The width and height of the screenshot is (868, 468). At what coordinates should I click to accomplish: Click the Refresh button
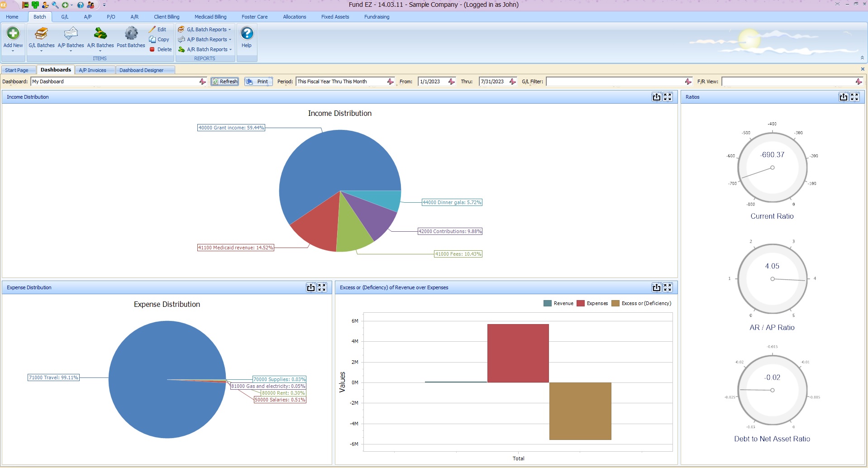pyautogui.click(x=224, y=81)
